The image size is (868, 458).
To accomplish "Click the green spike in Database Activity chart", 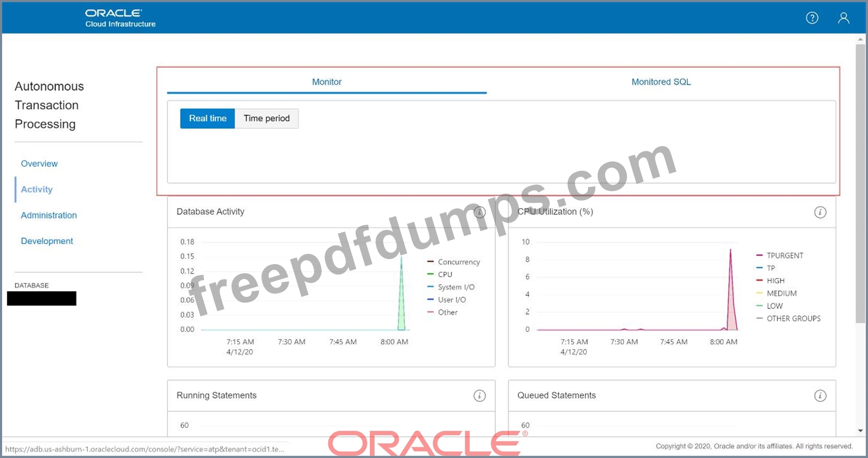I will [401, 302].
